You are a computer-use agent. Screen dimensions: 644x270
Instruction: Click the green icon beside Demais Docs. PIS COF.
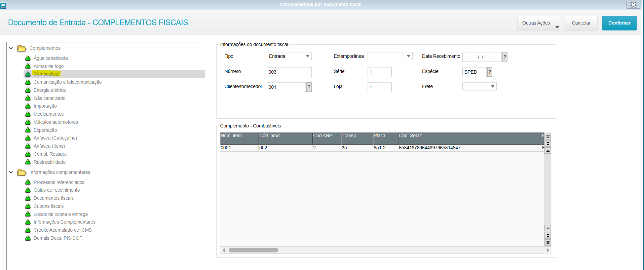pyautogui.click(x=28, y=238)
